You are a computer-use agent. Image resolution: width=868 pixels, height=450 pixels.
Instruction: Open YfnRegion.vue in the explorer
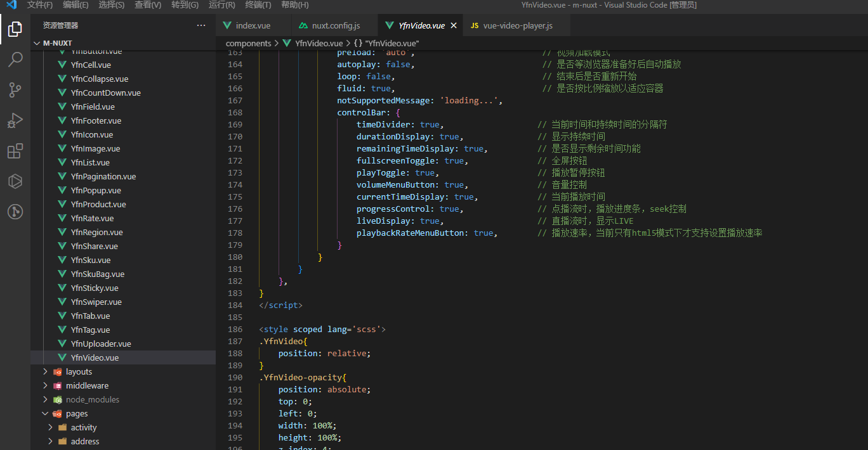click(123, 233)
